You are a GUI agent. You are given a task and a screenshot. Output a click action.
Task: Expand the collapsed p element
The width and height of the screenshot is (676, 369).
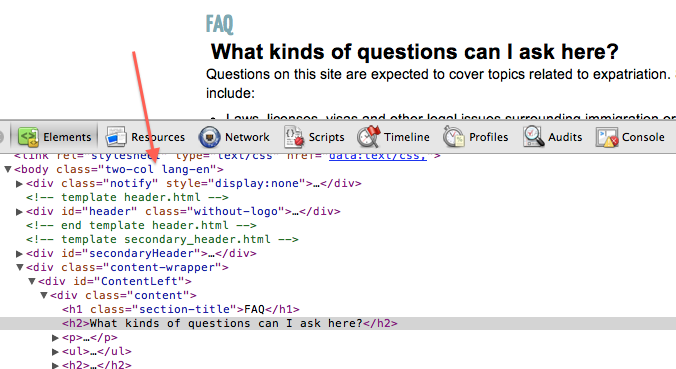[55, 338]
